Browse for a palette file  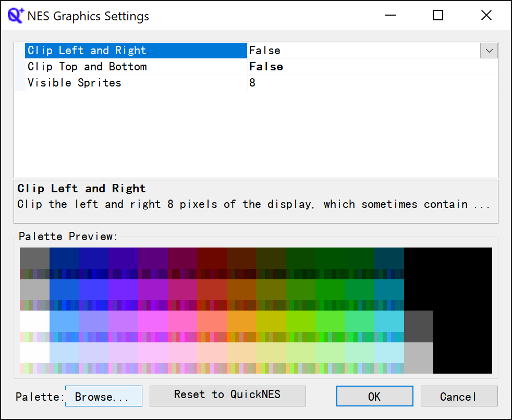[x=104, y=396]
